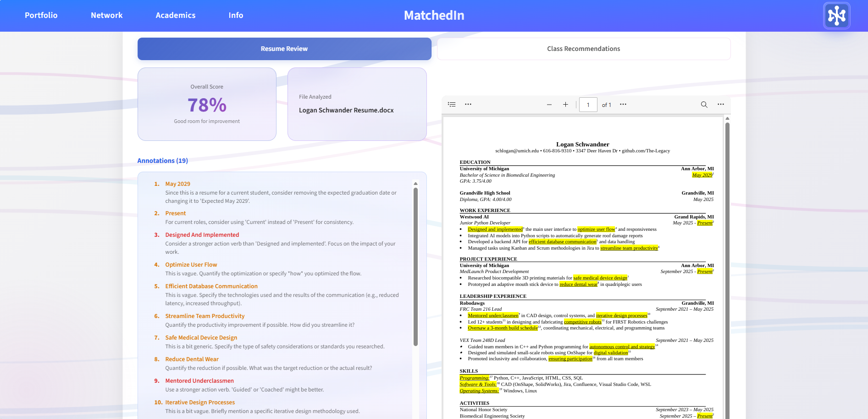Zoom in the resume PDF with plus icon
The height and width of the screenshot is (419, 868).
coord(565,105)
